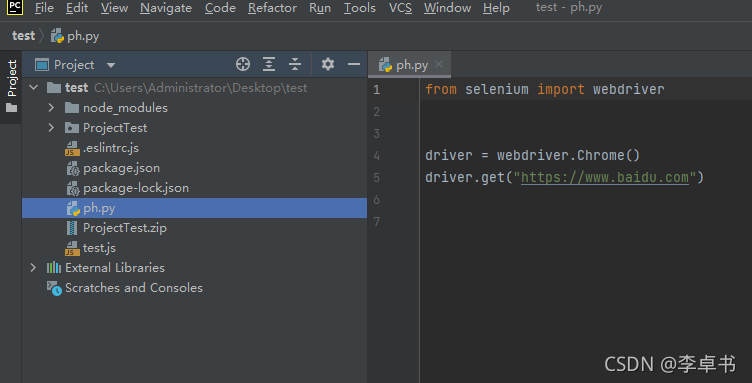Click the project path C:\Users\Administrator\Desktop\test
The height and width of the screenshot is (383, 752).
tap(200, 88)
